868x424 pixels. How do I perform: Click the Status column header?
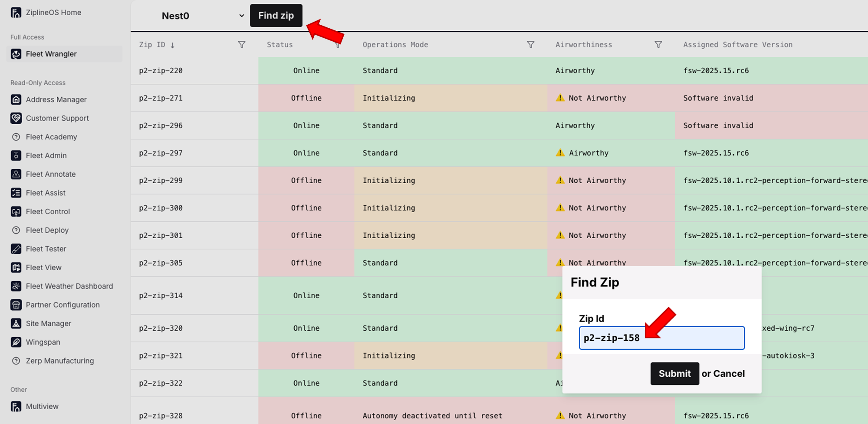[280, 45]
